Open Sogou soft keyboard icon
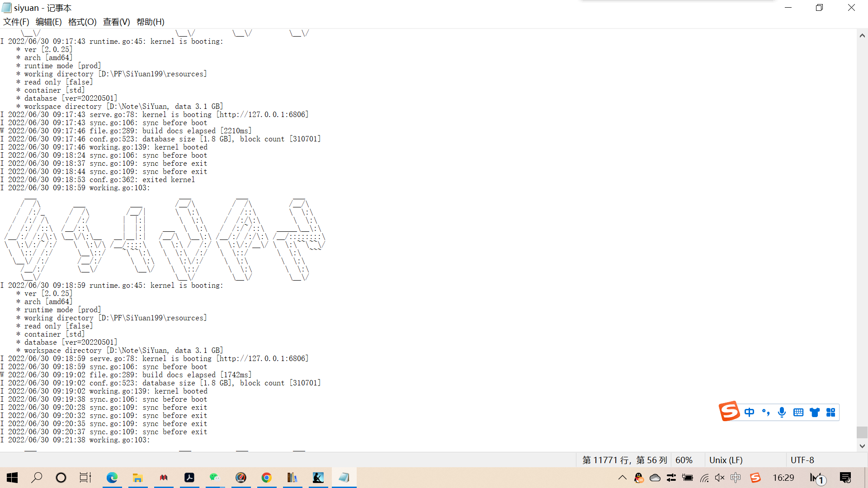Image resolution: width=868 pixels, height=488 pixels. [798, 412]
